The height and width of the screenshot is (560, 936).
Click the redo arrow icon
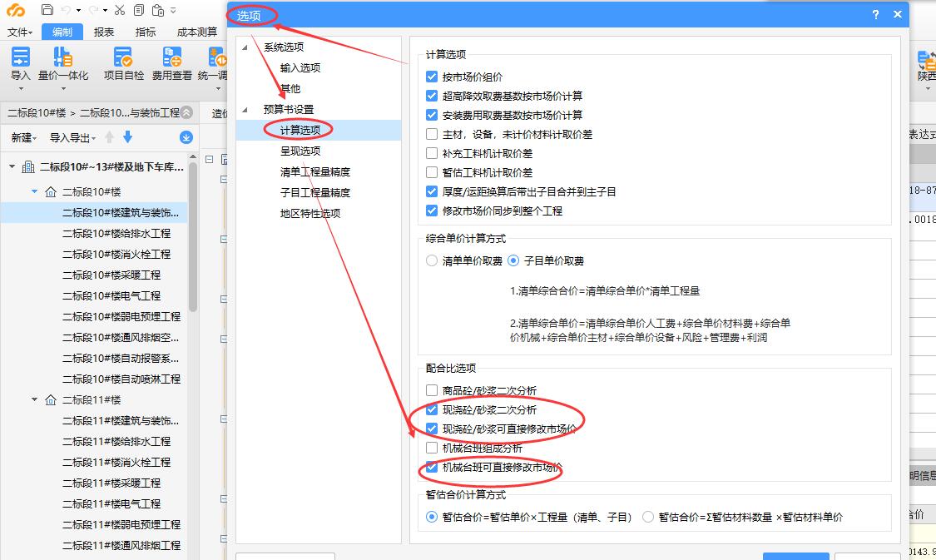93,9
